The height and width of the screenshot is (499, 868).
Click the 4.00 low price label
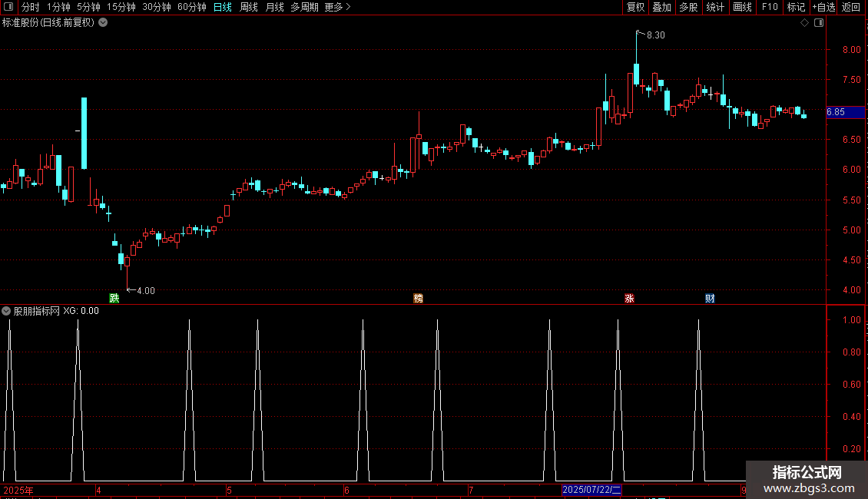tap(146, 290)
